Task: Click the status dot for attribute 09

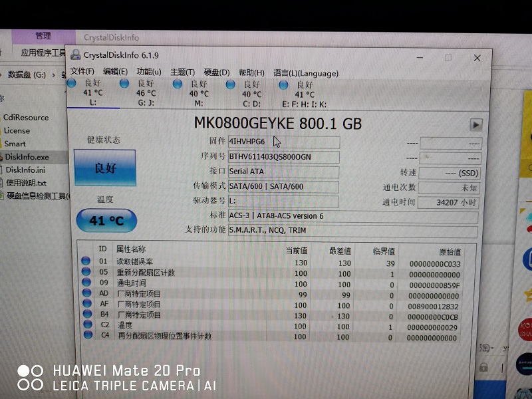Action: (86, 282)
